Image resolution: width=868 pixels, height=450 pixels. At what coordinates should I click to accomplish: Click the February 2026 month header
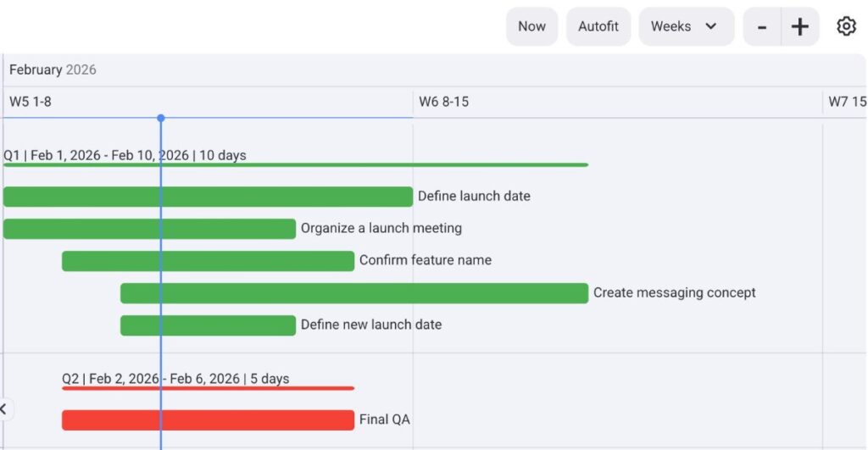[53, 69]
